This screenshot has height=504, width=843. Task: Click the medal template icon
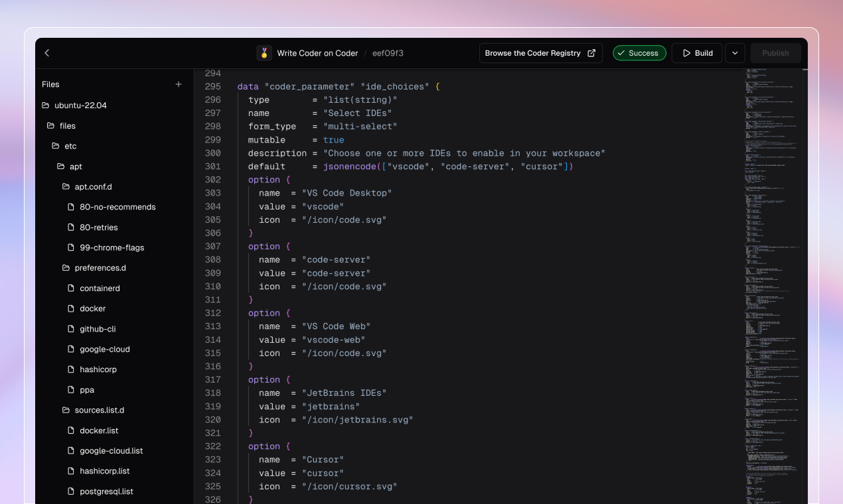coord(264,53)
